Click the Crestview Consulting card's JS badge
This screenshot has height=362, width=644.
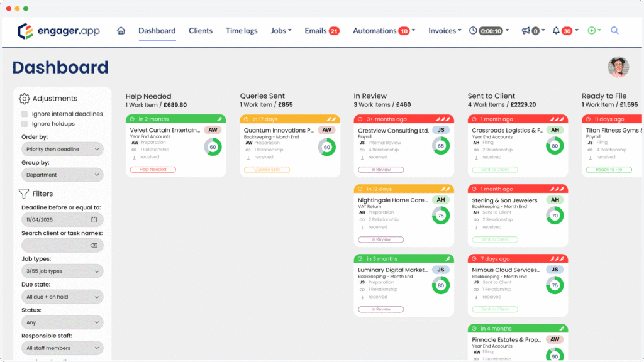click(x=441, y=130)
